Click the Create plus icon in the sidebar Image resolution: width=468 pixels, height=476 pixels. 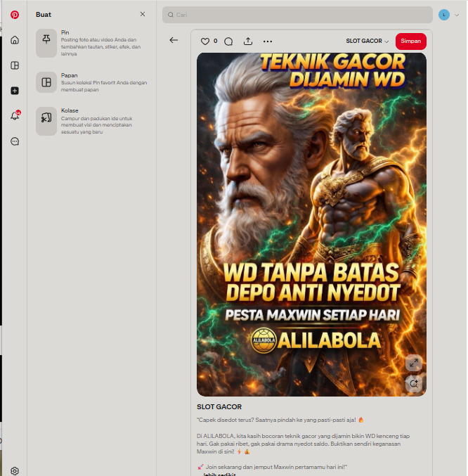15,91
